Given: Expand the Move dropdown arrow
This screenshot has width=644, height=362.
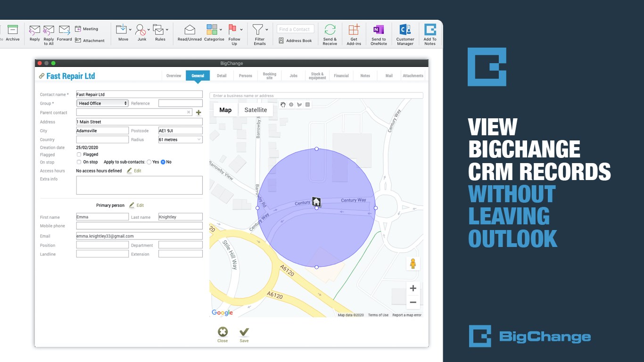Looking at the screenshot, I should [129, 29].
